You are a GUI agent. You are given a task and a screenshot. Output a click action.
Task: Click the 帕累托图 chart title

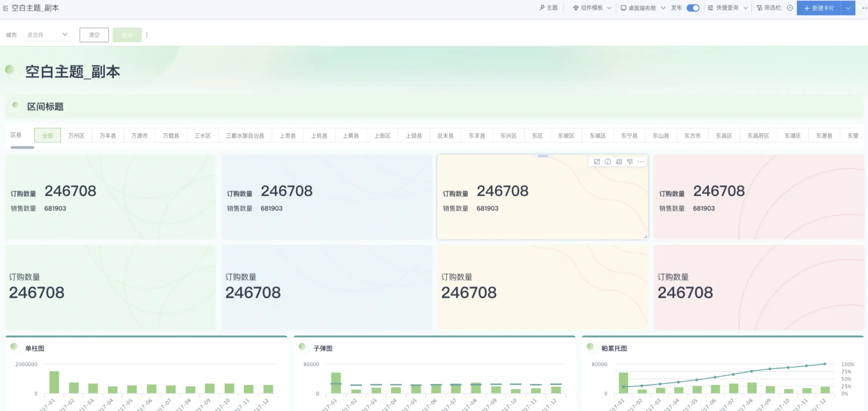(614, 348)
